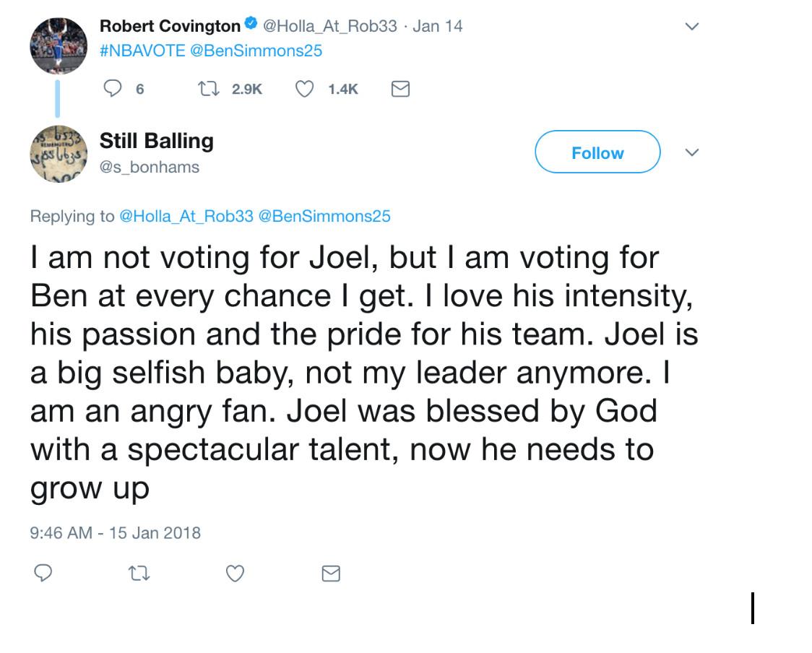Viewport: 812px width, 653px height.
Task: Open the @s_bonhams handle
Action: (150, 167)
